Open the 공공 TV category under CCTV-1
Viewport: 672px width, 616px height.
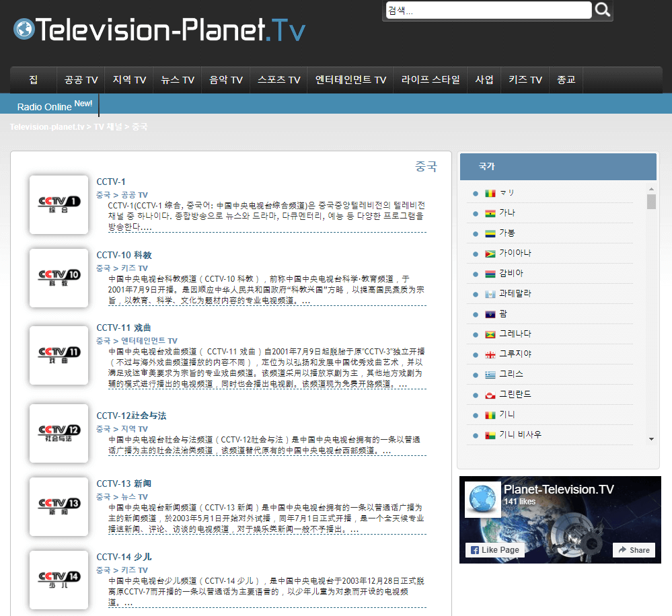point(135,194)
